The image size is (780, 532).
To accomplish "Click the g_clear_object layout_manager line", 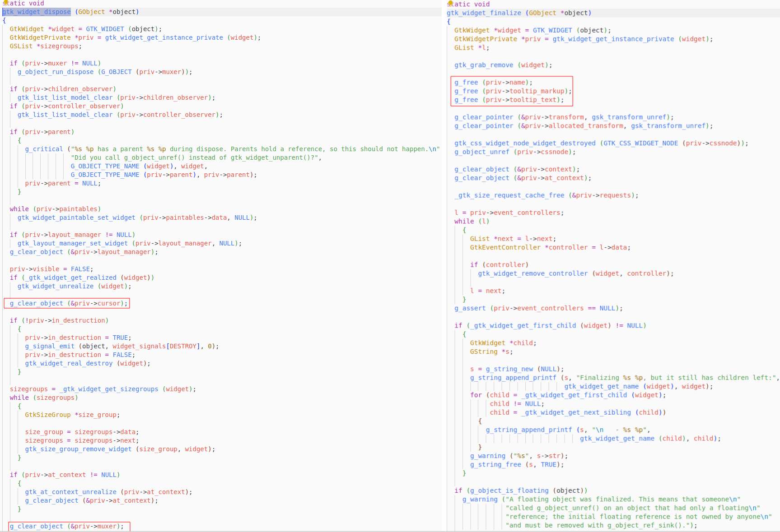I will pyautogui.click(x=84, y=252).
